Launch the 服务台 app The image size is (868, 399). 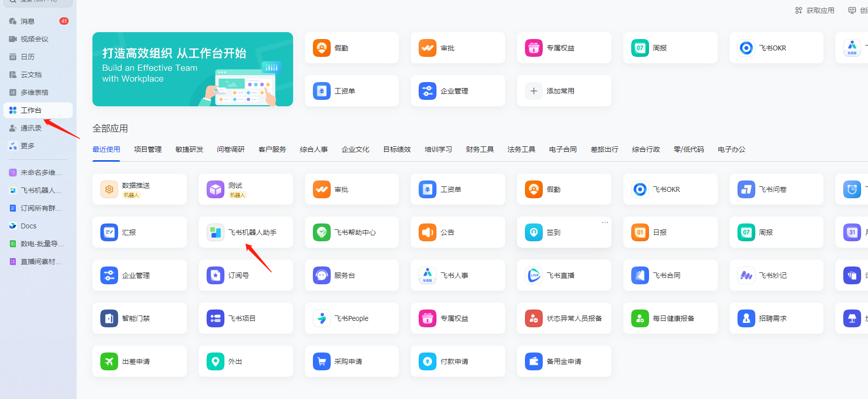click(x=352, y=275)
